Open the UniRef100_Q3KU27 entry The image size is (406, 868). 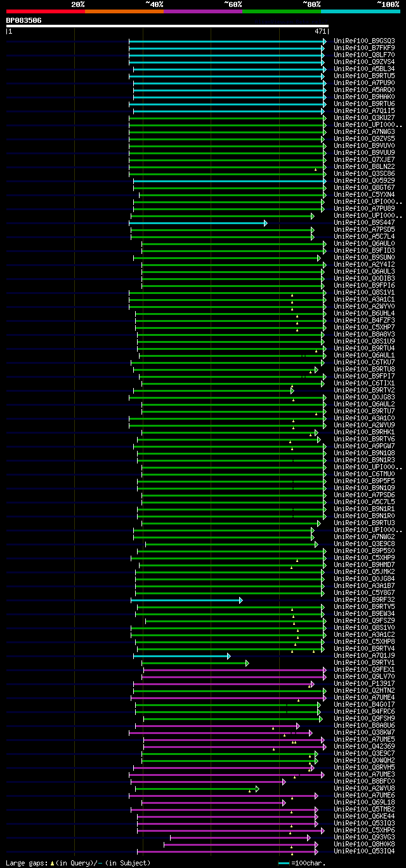pos(364,118)
